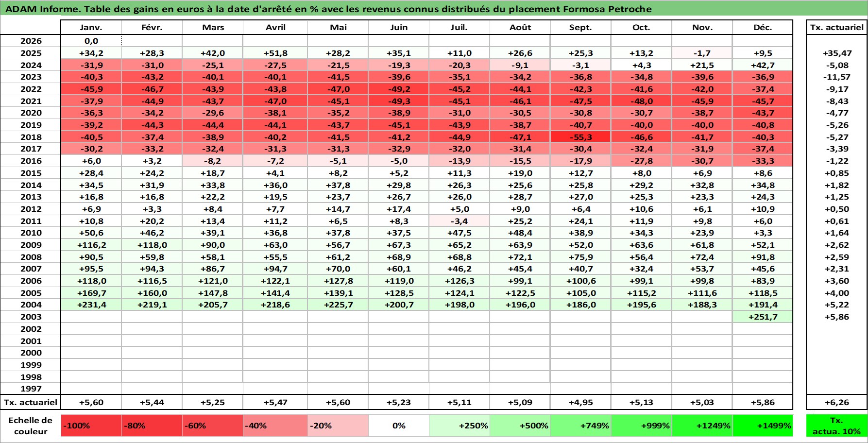Select the +53,7 cell in November 2007
Screen dimensions: 868x443
click(x=702, y=269)
